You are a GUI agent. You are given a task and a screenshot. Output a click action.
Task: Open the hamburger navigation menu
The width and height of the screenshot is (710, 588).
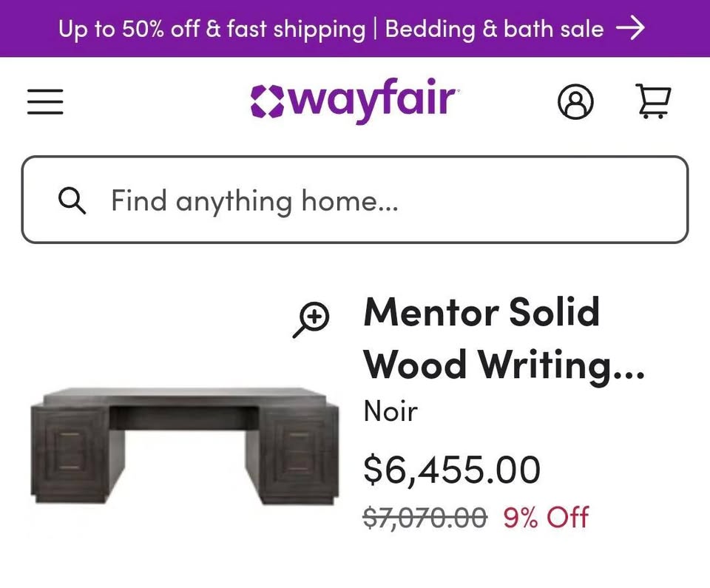click(x=45, y=102)
